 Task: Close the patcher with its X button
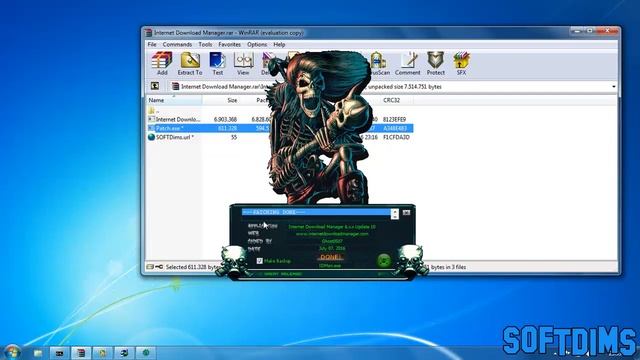406,213
